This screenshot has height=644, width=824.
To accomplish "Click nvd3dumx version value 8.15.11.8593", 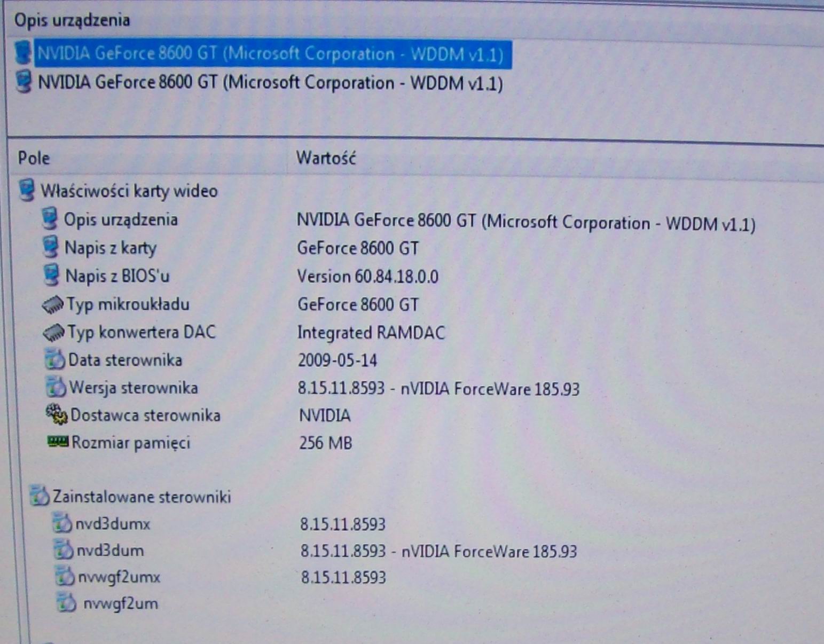I will pos(342,524).
